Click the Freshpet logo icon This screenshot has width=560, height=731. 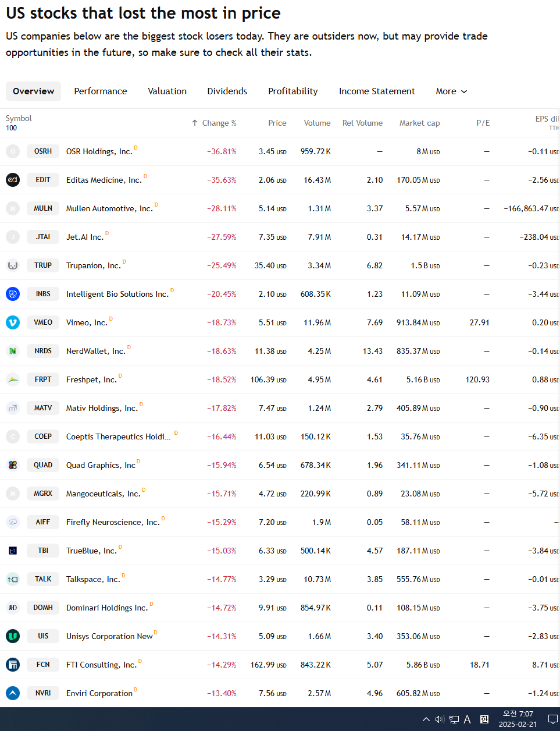coord(13,379)
